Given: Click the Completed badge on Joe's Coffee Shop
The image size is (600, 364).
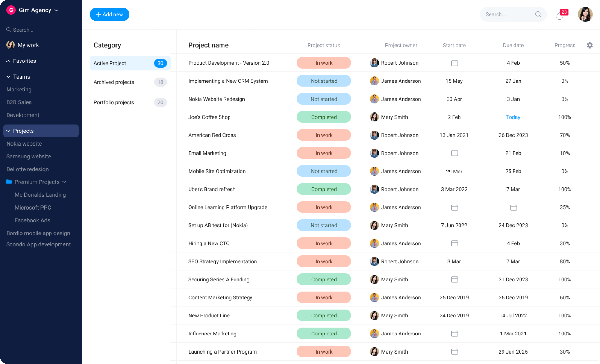Looking at the screenshot, I should pos(324,117).
